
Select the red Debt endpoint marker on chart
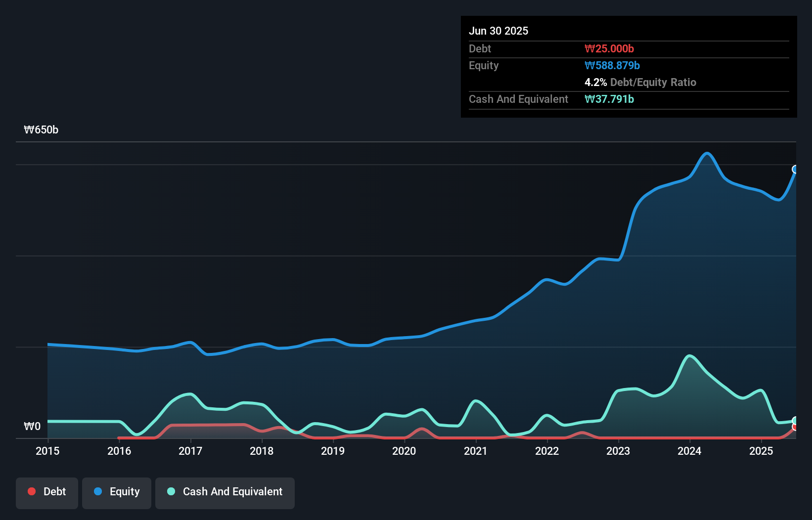[795, 427]
